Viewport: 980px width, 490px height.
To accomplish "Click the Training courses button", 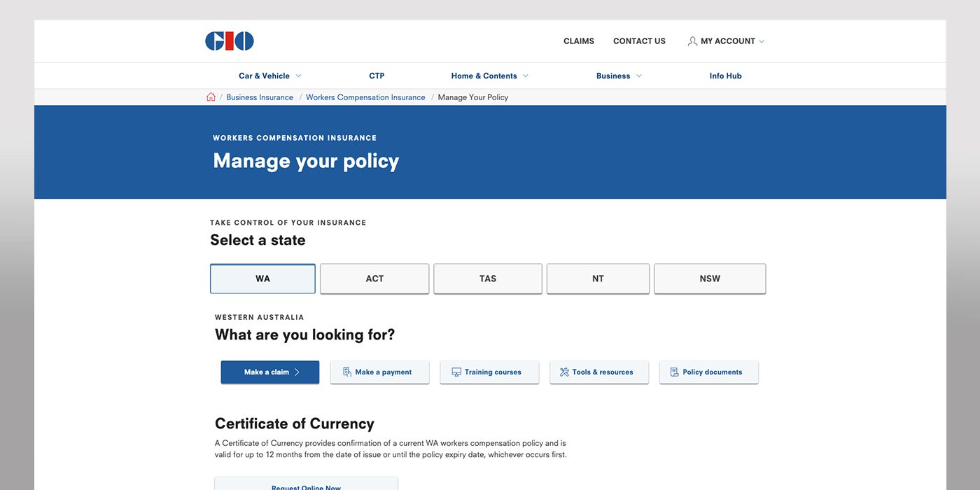I will 489,372.
